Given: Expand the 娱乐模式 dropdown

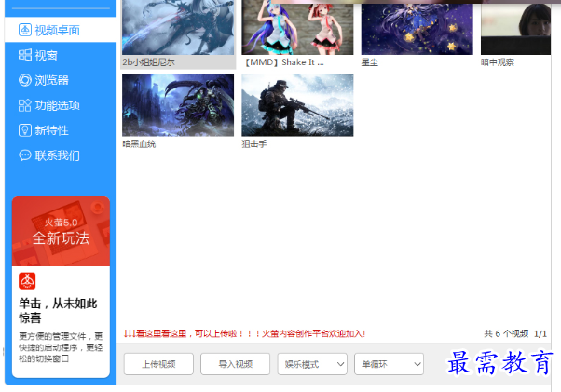Looking at the screenshot, I should pyautogui.click(x=312, y=364).
